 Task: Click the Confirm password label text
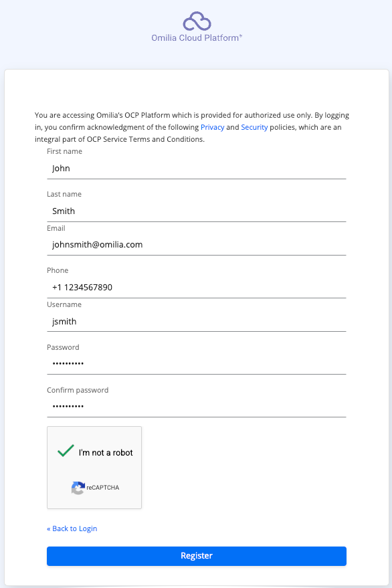pyautogui.click(x=78, y=390)
